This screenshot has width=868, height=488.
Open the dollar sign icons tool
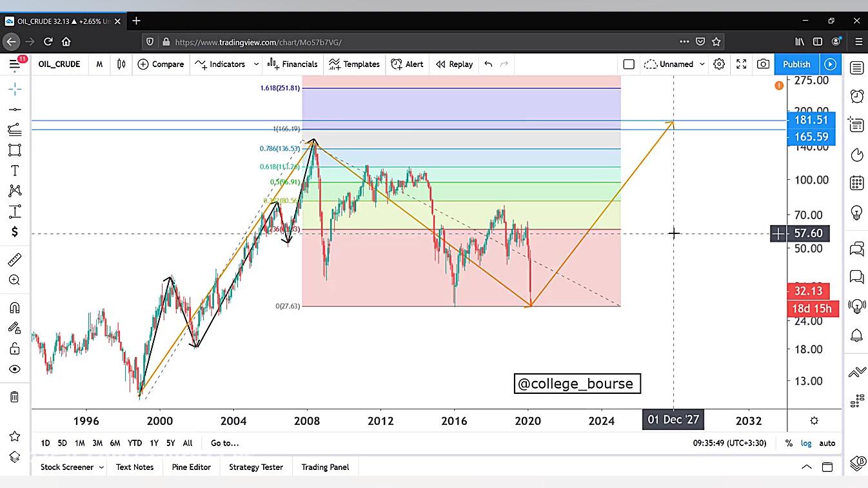point(15,232)
